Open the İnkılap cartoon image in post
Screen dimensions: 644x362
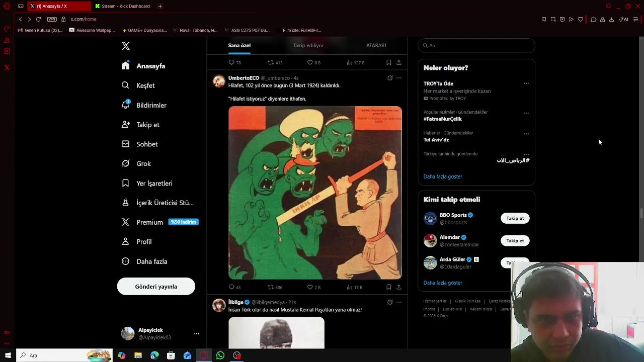pos(315,193)
